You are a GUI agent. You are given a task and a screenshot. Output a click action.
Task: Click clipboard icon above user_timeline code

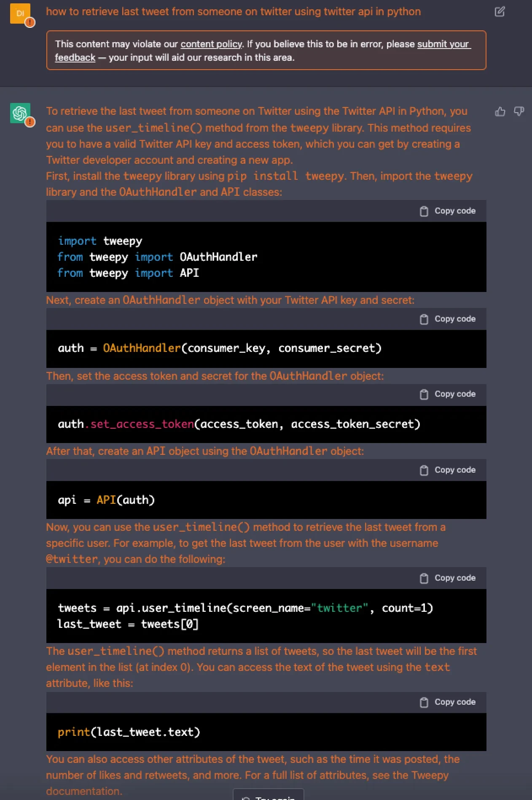click(424, 578)
